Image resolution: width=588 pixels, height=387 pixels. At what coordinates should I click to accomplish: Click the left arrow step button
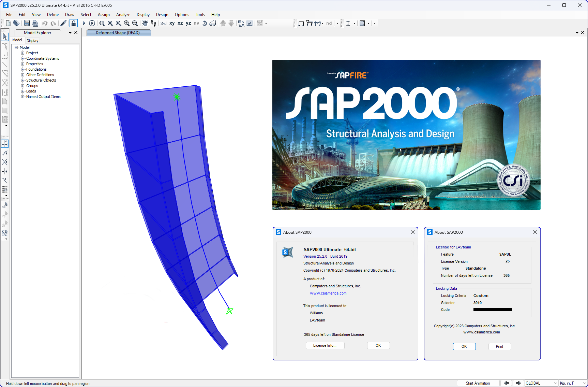(x=507, y=383)
